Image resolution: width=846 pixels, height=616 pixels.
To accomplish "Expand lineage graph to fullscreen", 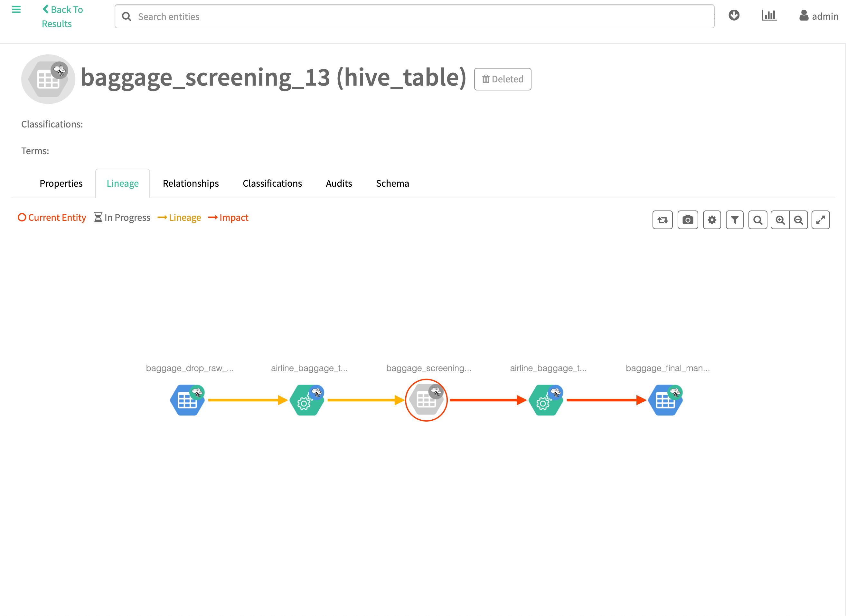I will pyautogui.click(x=820, y=220).
